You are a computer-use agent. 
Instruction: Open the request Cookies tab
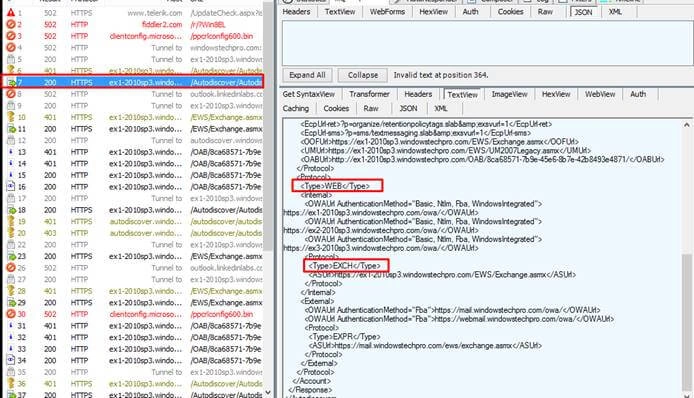click(x=510, y=12)
